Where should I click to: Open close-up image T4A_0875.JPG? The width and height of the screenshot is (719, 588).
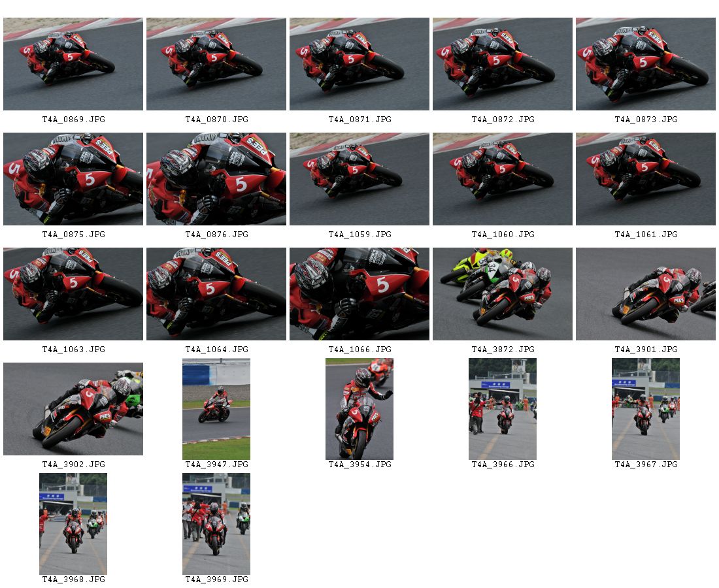click(x=73, y=179)
